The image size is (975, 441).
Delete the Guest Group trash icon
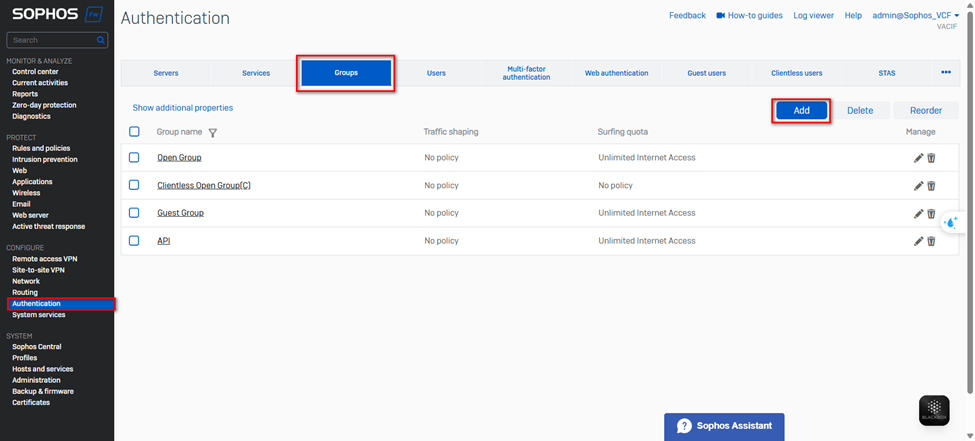pos(931,213)
